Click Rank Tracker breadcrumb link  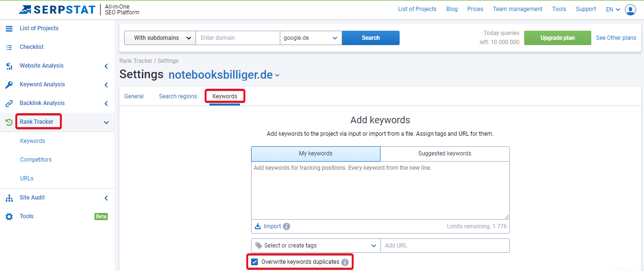pos(136,61)
